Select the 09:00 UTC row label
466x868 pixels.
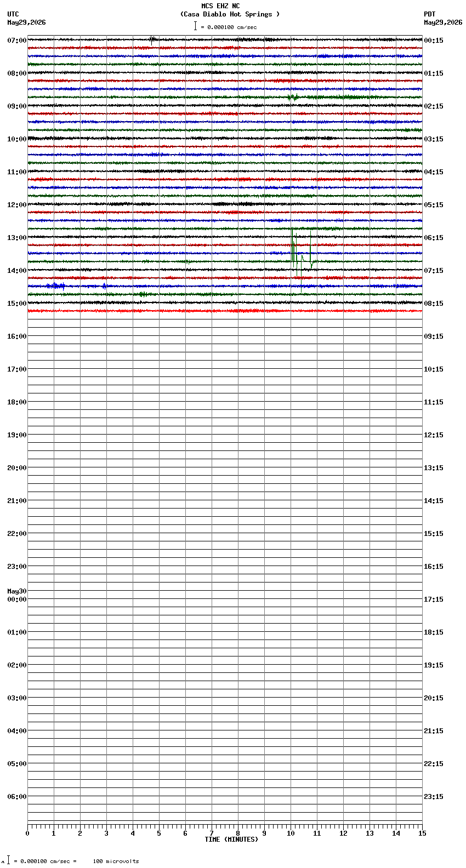[17, 106]
